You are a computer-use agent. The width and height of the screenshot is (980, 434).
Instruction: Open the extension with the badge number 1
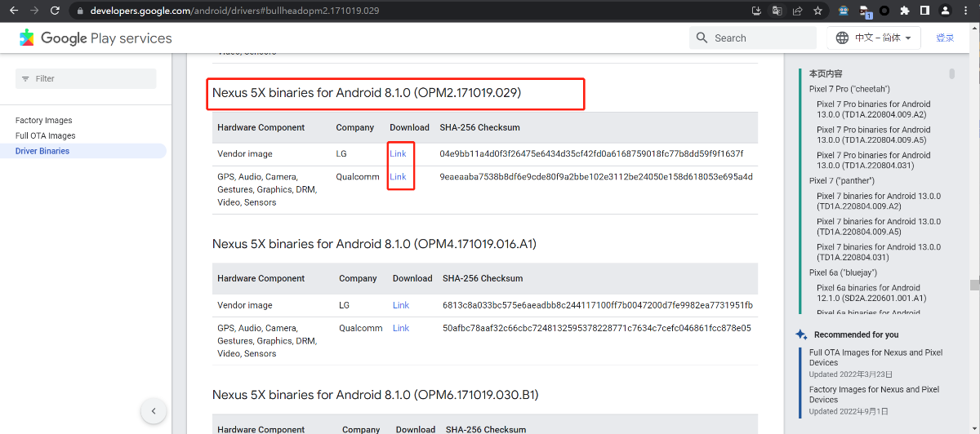pos(865,11)
